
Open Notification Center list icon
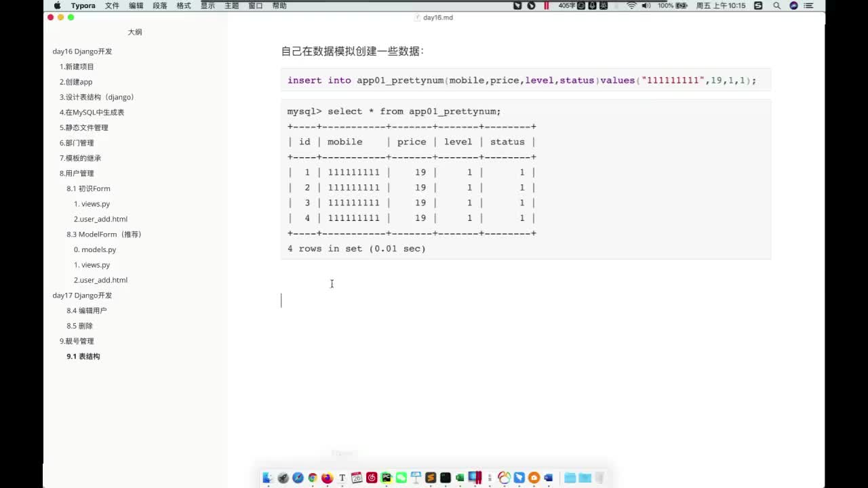pos(808,5)
